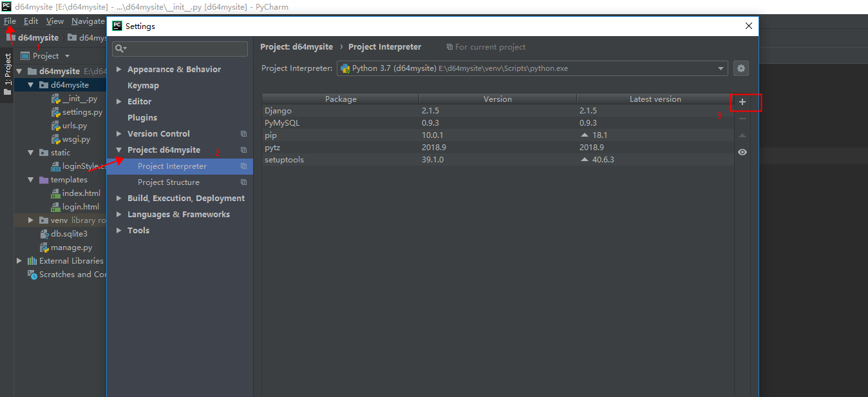Open index.html in the project tree
This screenshot has width=868, height=397.
point(75,193)
